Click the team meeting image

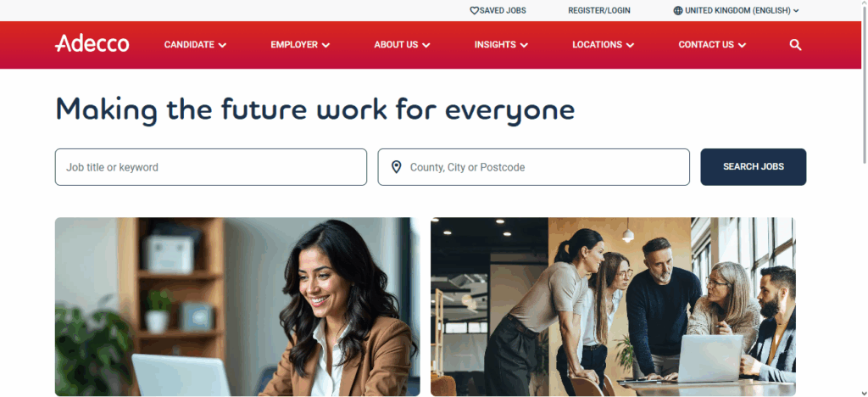[x=614, y=307]
